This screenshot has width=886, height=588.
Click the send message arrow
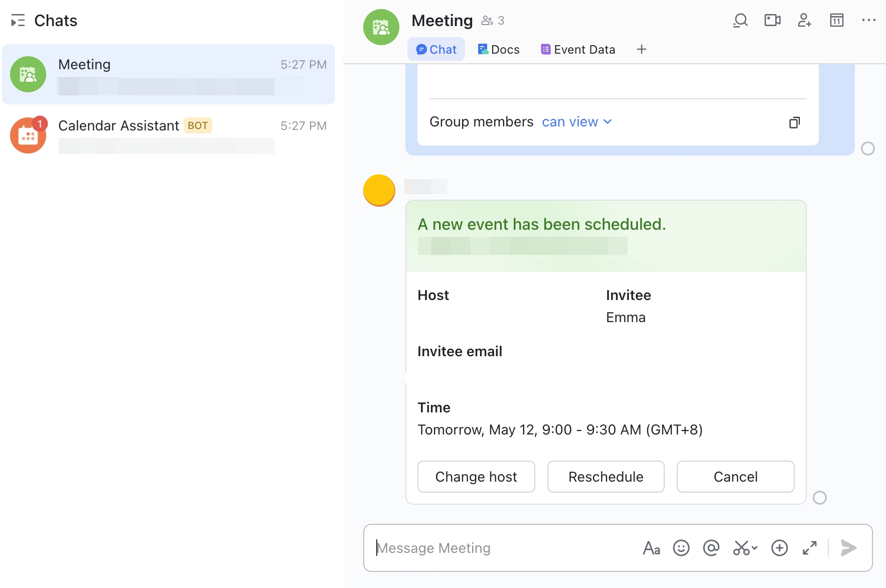(x=848, y=548)
